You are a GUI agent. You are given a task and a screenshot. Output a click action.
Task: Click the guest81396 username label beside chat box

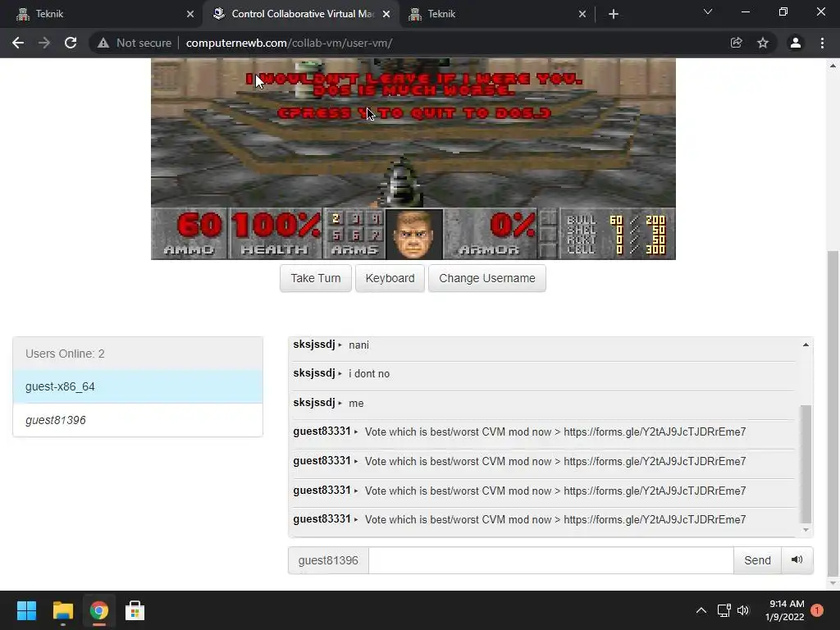328,560
